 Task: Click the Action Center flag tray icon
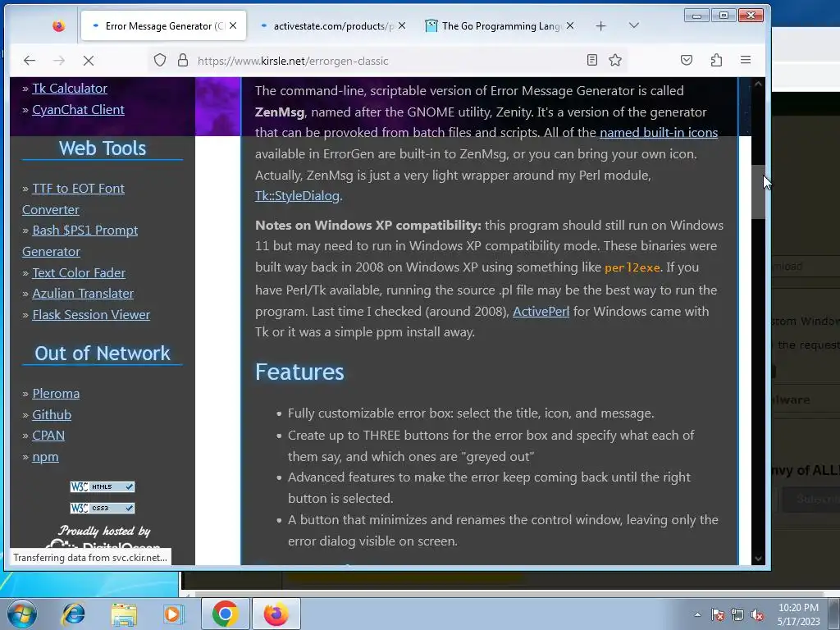coord(718,614)
